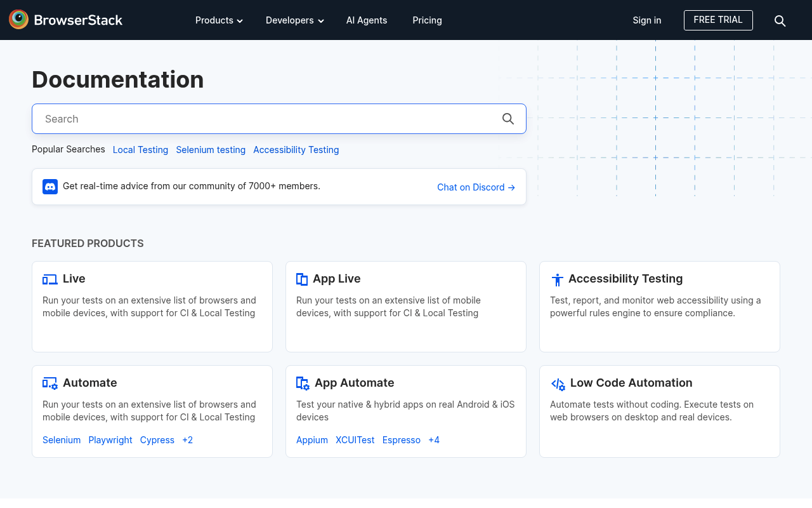812x508 pixels.
Task: Follow the Appium link under App Automate
Action: tap(312, 440)
